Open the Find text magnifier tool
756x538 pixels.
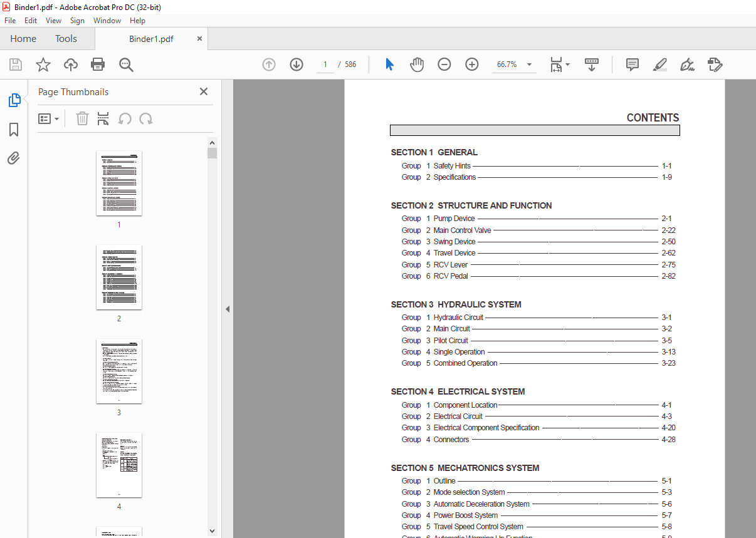[126, 65]
